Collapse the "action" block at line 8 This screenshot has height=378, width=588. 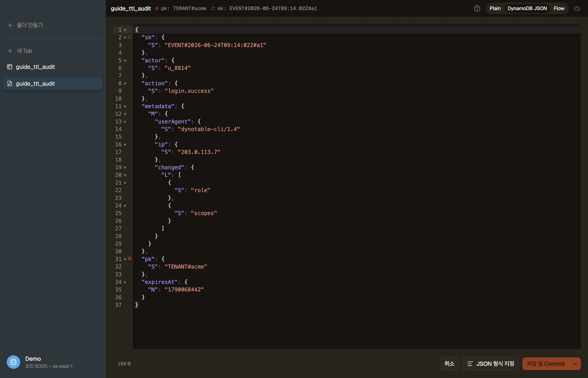[125, 83]
